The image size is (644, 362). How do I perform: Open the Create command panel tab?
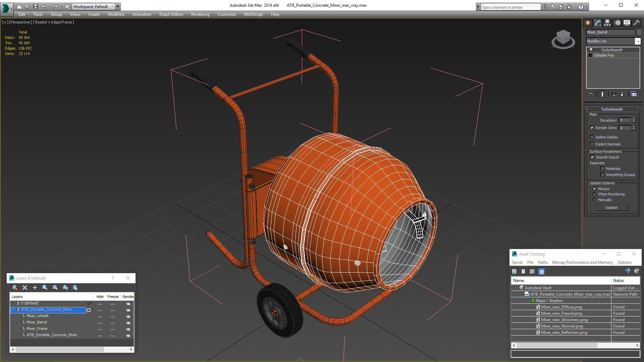[588, 23]
